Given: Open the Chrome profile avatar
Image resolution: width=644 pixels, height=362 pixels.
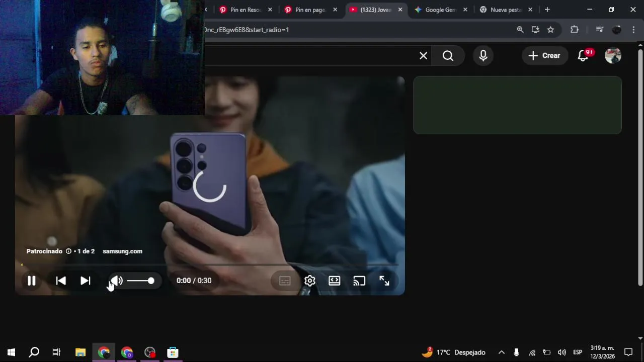Looking at the screenshot, I should (x=616, y=30).
